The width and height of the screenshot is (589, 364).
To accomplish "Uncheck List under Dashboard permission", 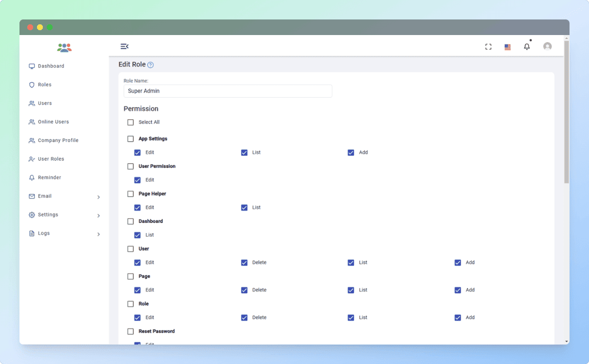I will (x=137, y=235).
